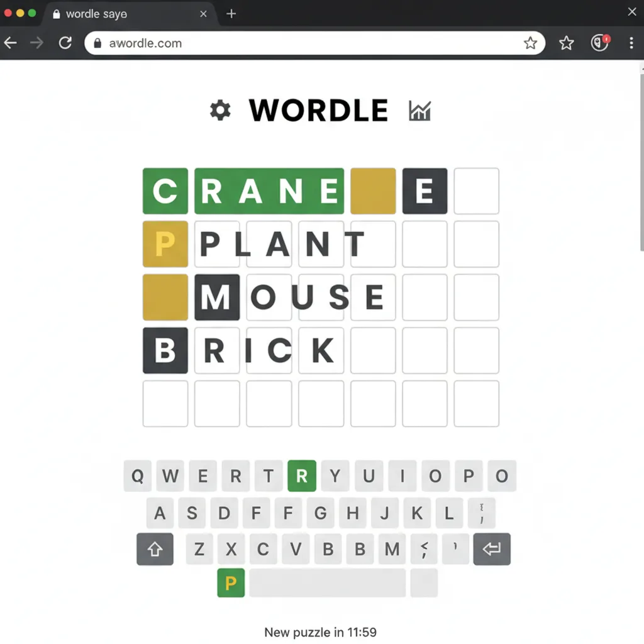644x644 pixels.
Task: Click the yellow P tile in the grid
Action: tap(165, 244)
